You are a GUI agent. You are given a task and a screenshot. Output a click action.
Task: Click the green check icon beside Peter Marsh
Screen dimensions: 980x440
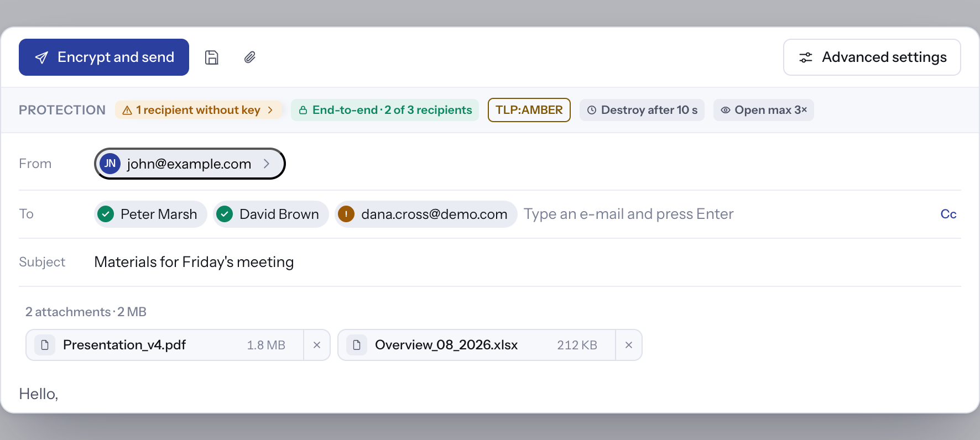click(x=106, y=214)
